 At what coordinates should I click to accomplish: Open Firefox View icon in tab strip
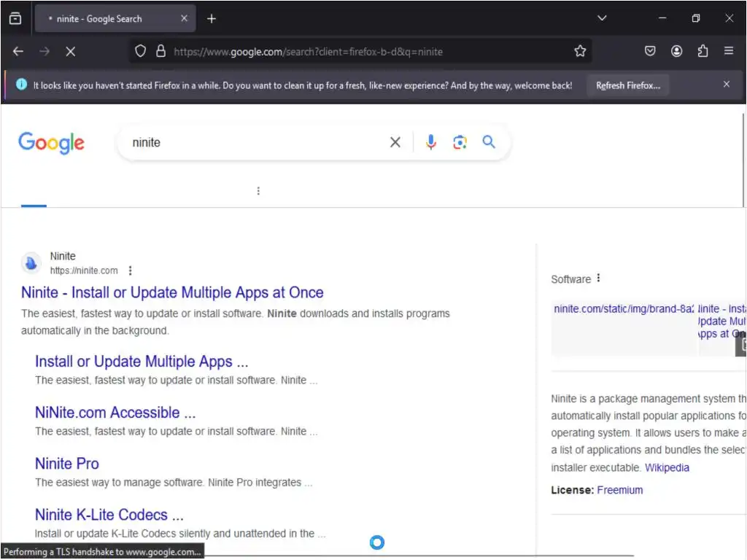click(x=15, y=18)
